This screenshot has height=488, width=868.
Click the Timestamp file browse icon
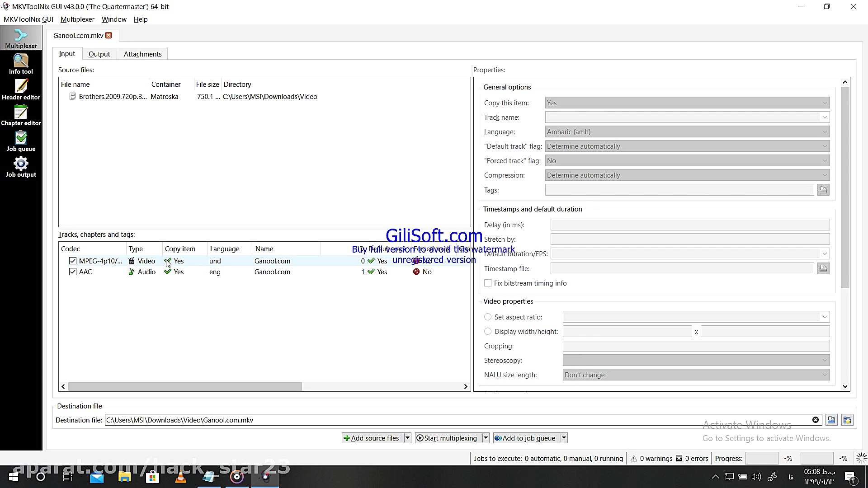click(823, 269)
